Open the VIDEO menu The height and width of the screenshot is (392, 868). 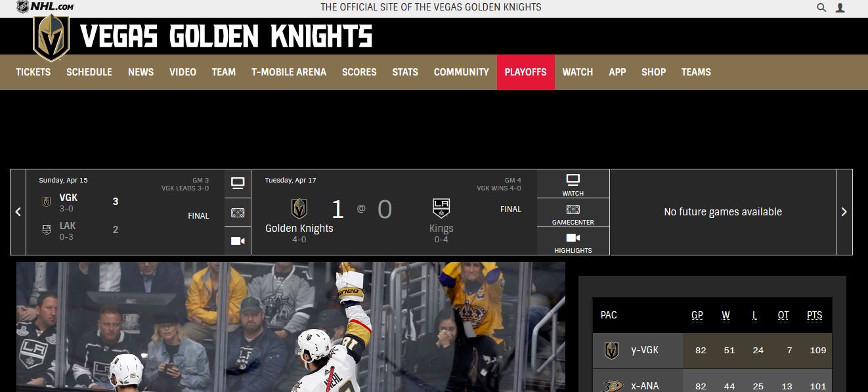pos(183,72)
